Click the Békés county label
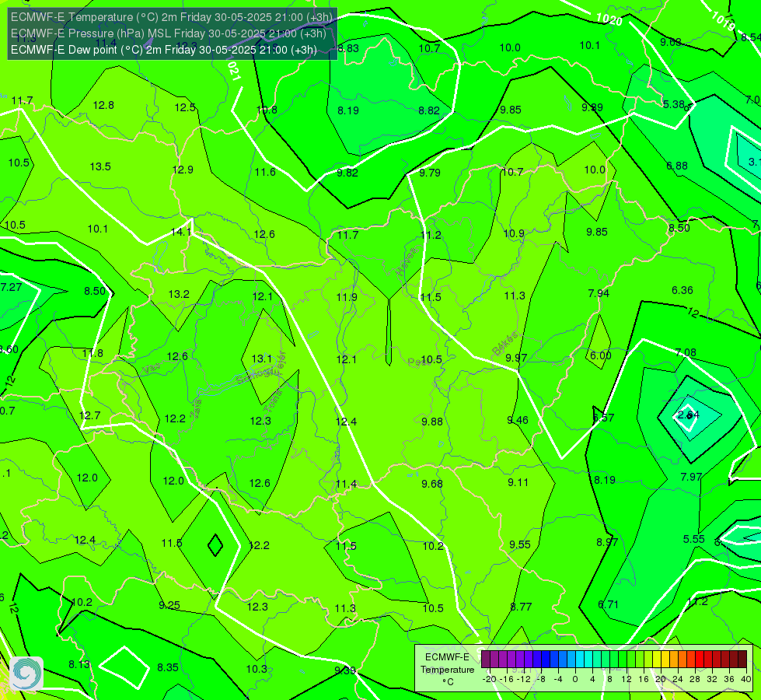 [x=505, y=344]
